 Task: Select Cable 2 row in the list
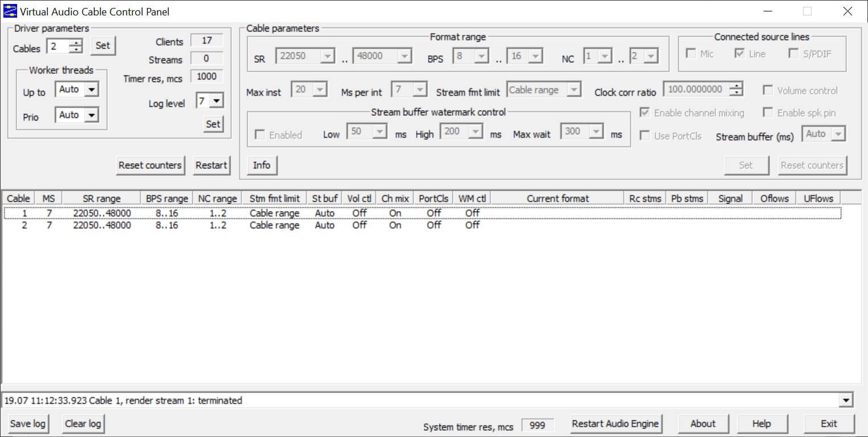[x=422, y=225]
